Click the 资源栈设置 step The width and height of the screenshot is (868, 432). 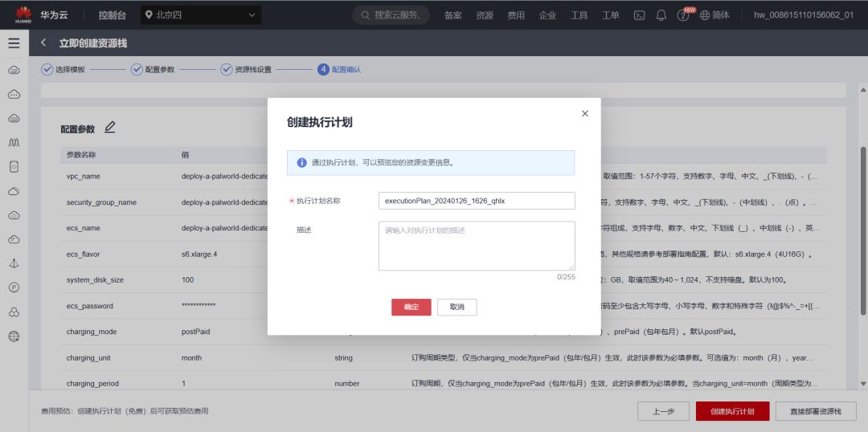(247, 70)
